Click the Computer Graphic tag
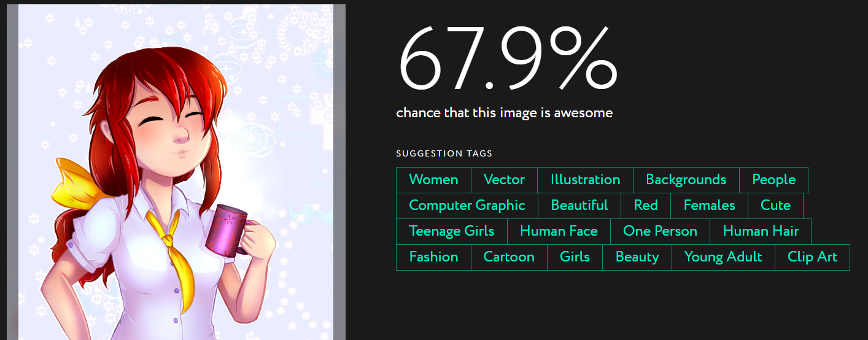 (x=467, y=206)
